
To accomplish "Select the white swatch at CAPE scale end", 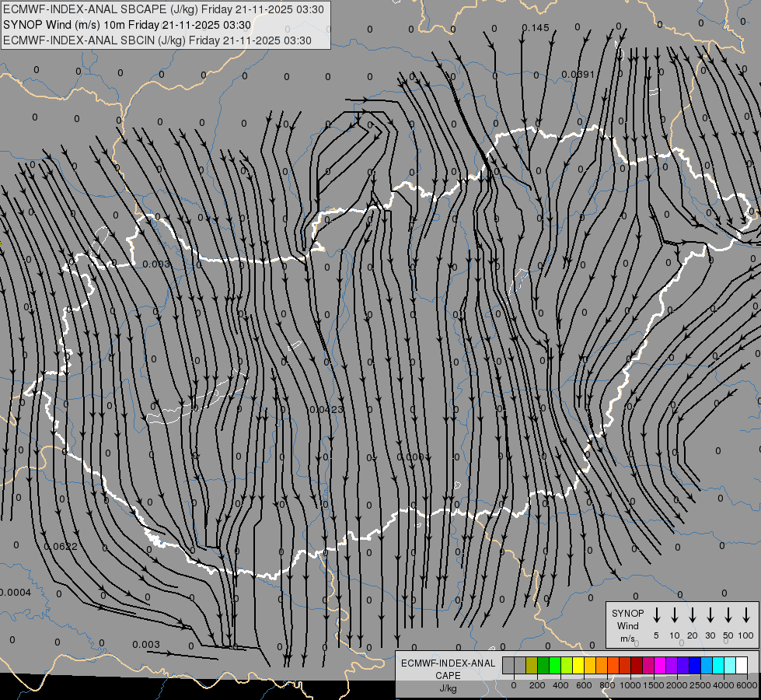I will click(742, 665).
